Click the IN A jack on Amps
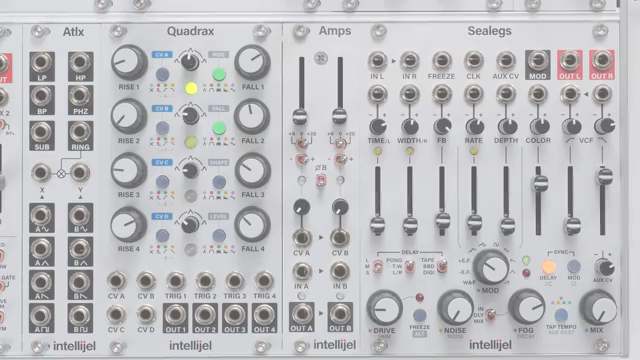This screenshot has height=360, width=640. [x=302, y=271]
